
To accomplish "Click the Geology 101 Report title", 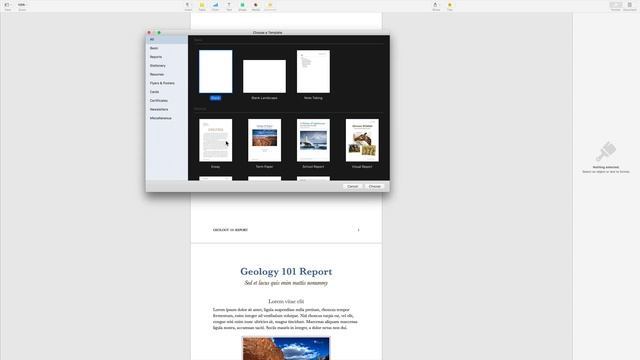I will 286,271.
